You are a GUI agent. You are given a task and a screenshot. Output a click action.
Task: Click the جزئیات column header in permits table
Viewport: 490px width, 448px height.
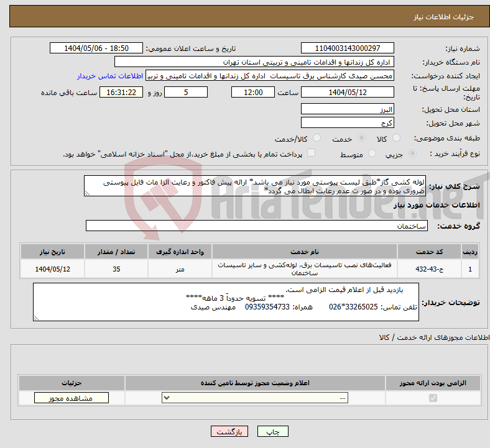point(72,383)
